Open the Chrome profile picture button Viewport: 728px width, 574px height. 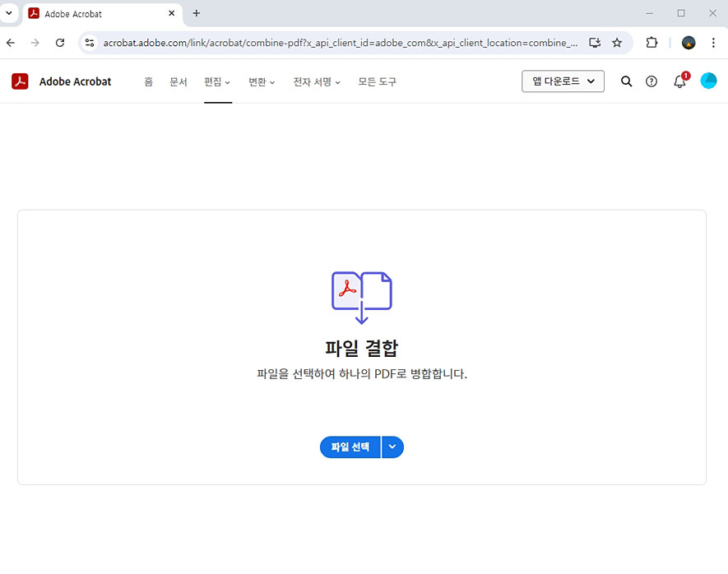(689, 43)
